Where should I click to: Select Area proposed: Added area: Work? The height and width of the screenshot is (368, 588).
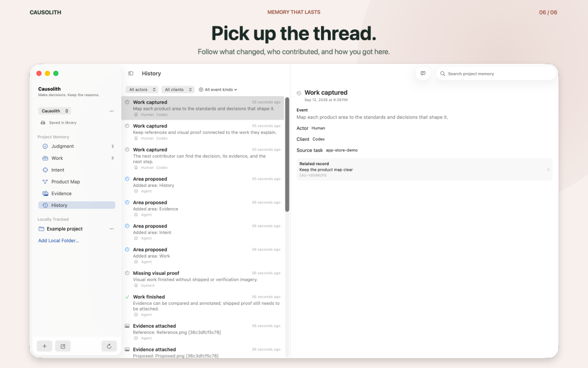pyautogui.click(x=203, y=255)
